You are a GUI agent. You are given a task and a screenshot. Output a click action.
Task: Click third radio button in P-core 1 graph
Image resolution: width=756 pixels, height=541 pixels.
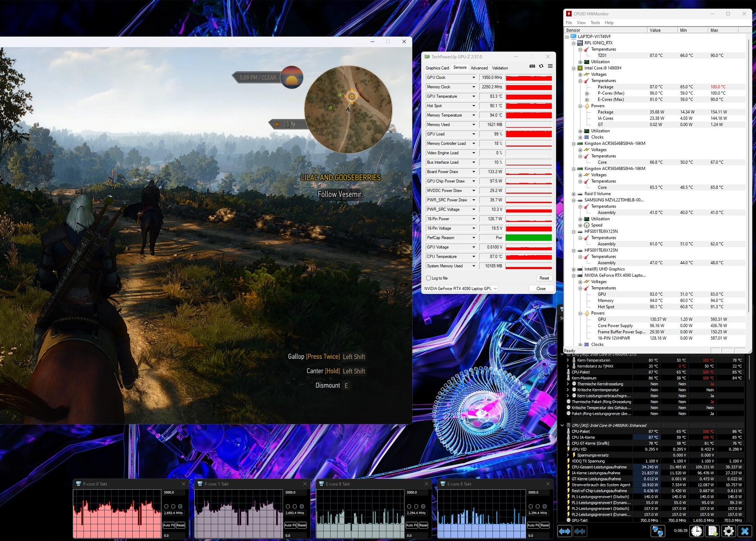[x=302, y=506]
